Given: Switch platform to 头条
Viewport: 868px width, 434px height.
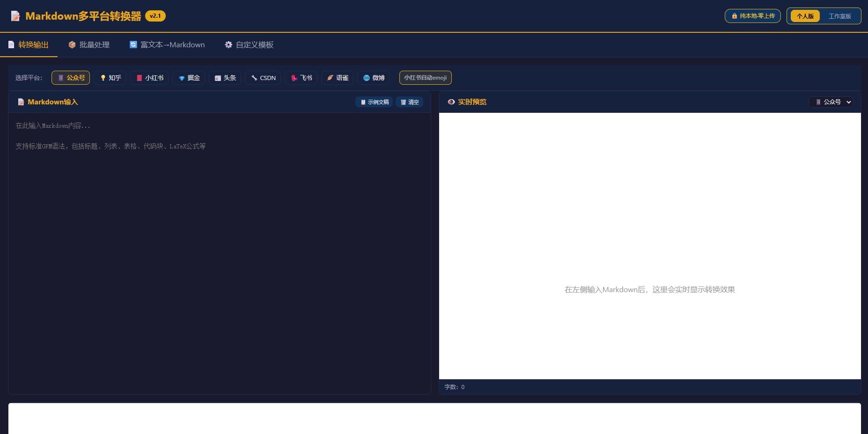Looking at the screenshot, I should coord(225,78).
